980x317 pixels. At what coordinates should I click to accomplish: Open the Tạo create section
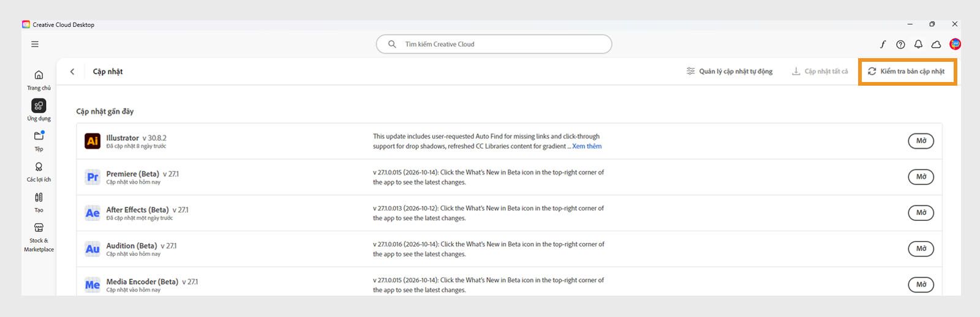coord(39,202)
